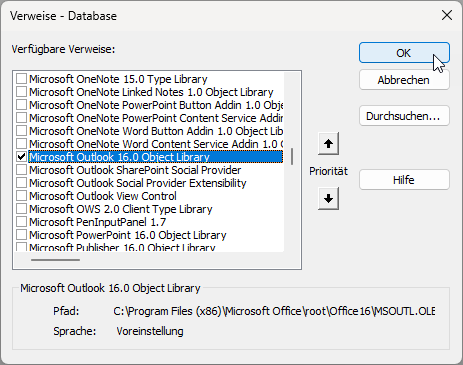Click the vertical scrollbar thumb in references list
This screenshot has height=365, width=463.
click(x=292, y=157)
